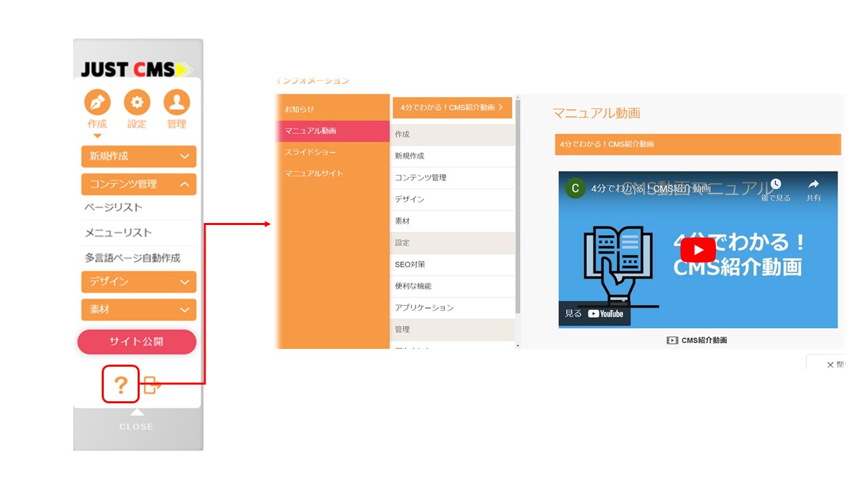Click the logout door icon
Image resolution: width=868 pixels, height=488 pixels.
(x=153, y=386)
